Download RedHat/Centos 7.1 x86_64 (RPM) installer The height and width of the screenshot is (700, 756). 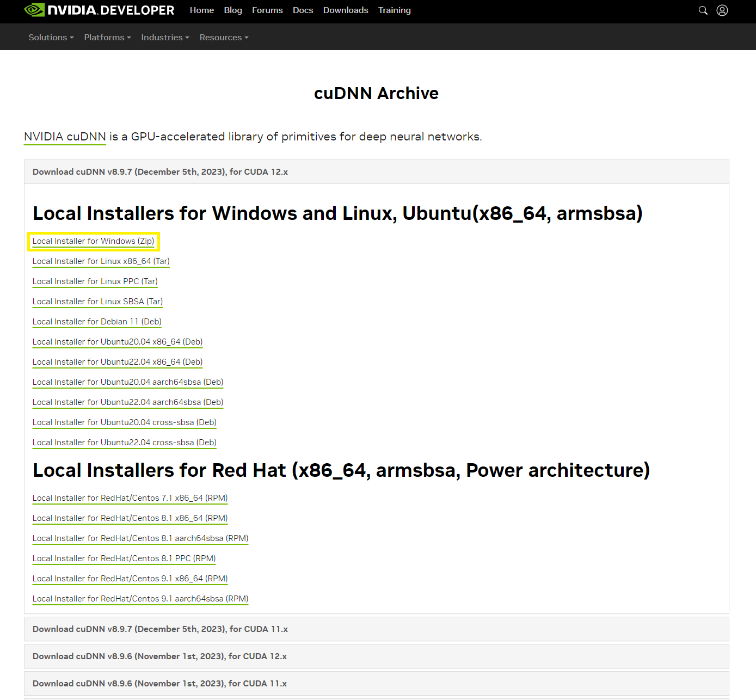[130, 498]
